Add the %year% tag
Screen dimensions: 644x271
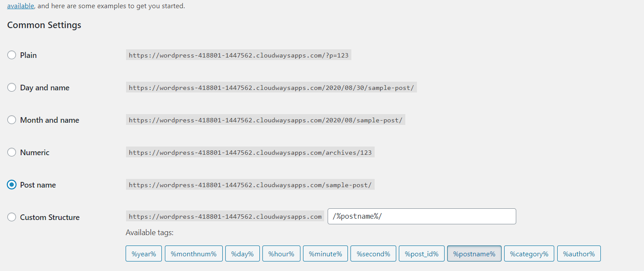click(144, 254)
